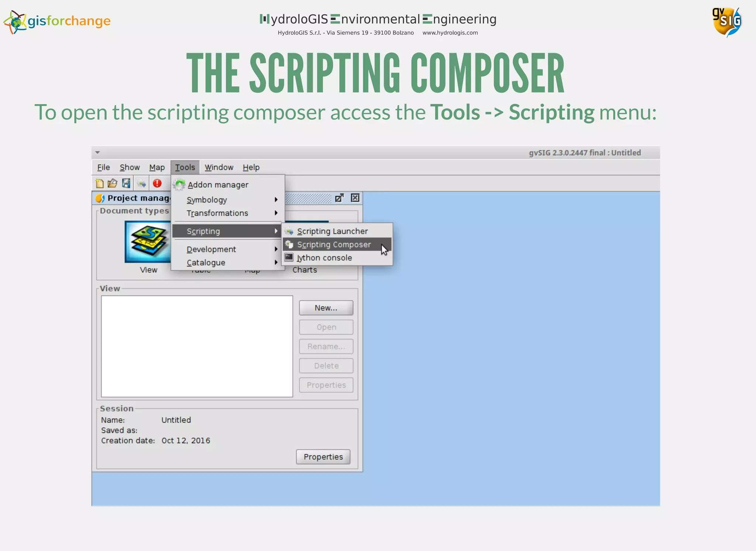The height and width of the screenshot is (551, 756).
Task: Select the View document type icon
Action: click(x=148, y=242)
